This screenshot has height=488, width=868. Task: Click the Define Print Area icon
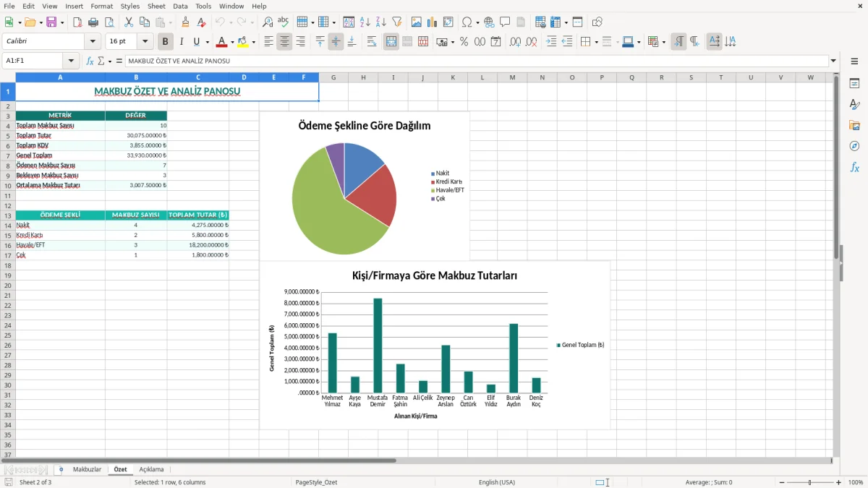540,22
